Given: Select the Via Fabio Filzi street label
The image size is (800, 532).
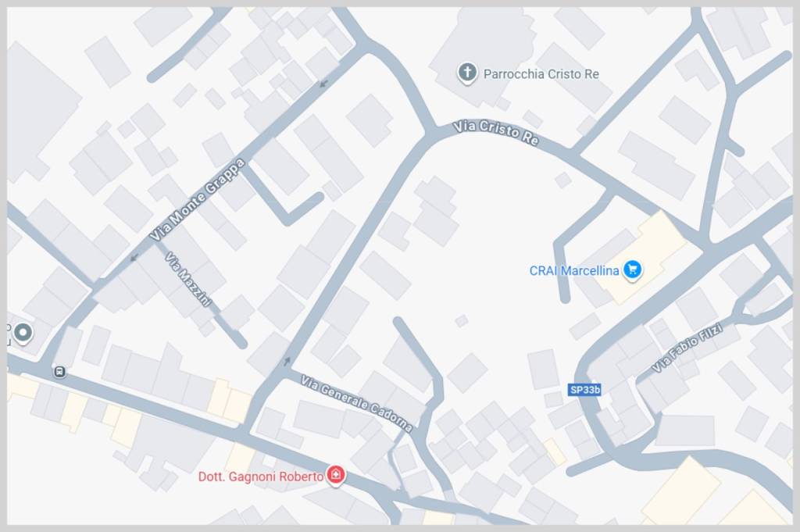Looking at the screenshot, I should coord(687,348).
